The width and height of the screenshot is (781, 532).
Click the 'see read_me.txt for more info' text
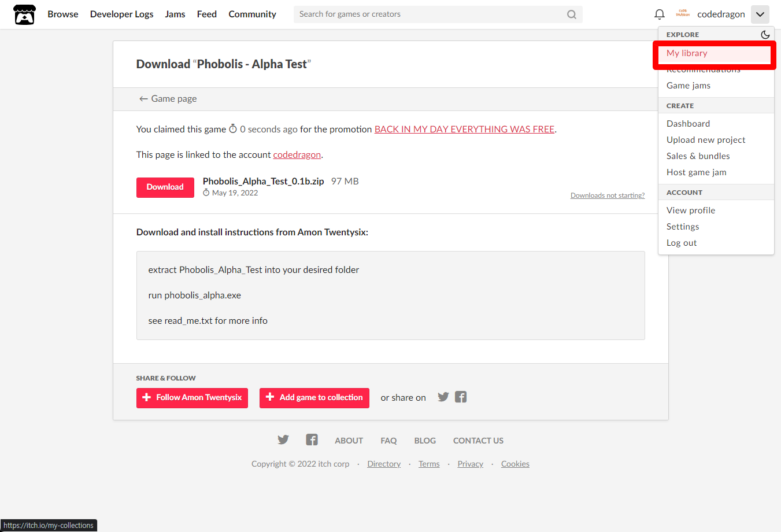[x=208, y=321]
